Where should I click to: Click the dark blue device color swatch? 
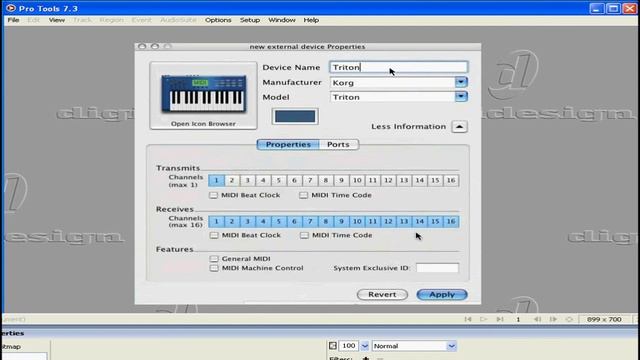[x=295, y=116]
